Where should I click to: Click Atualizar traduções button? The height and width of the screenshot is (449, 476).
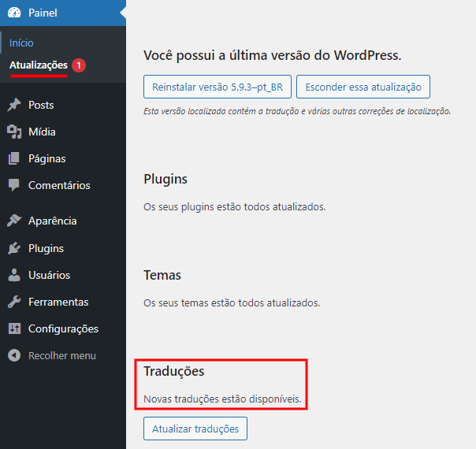(195, 429)
